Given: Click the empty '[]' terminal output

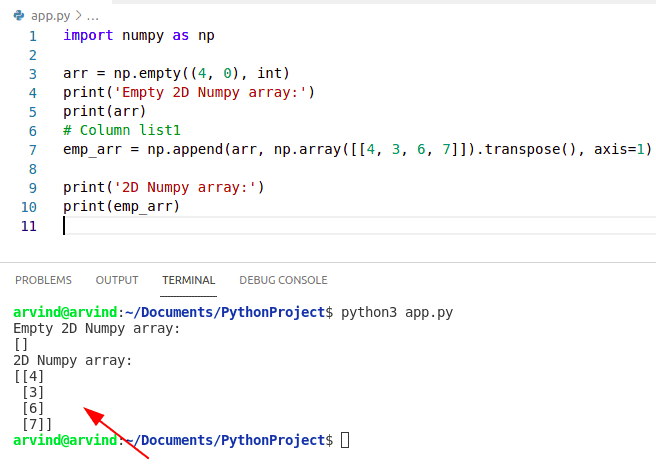Looking at the screenshot, I should 21,344.
